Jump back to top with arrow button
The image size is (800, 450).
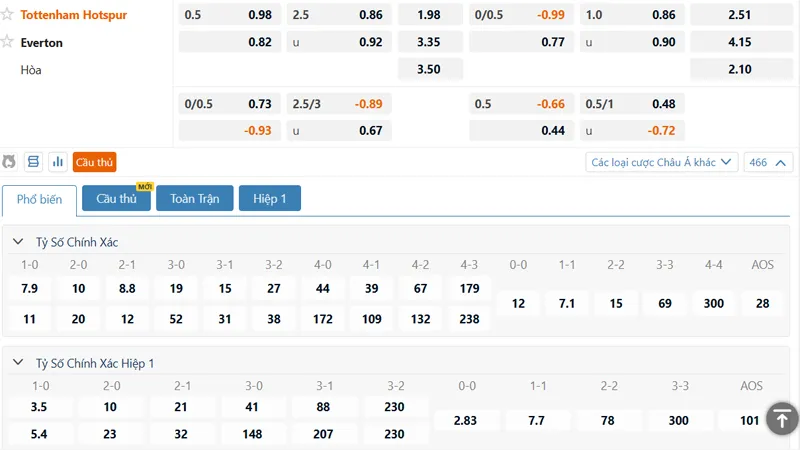point(782,419)
